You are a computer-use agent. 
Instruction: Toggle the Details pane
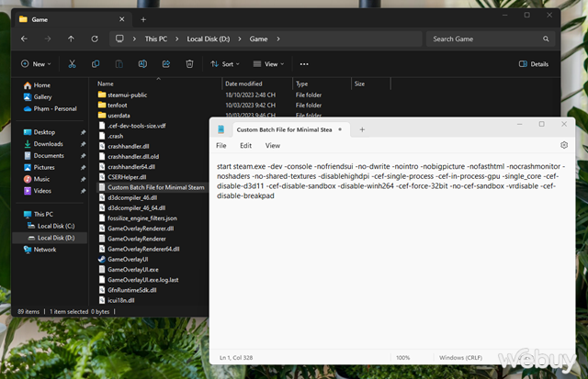pos(534,64)
